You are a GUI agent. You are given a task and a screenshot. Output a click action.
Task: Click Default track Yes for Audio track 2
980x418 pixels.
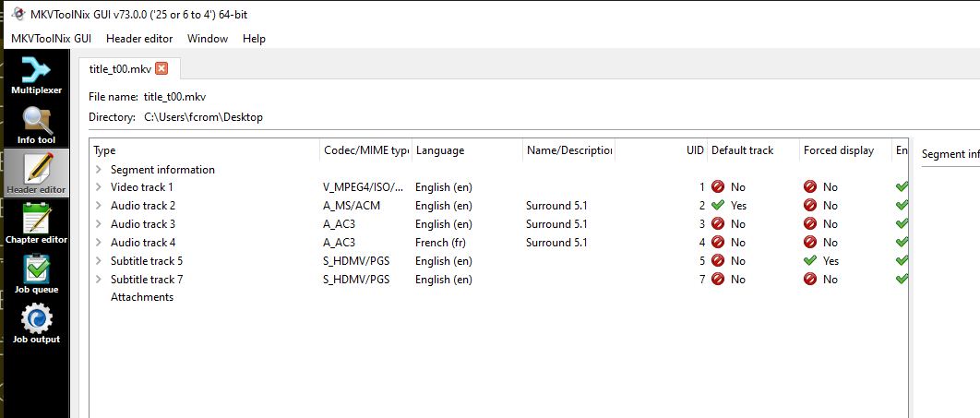(x=729, y=206)
